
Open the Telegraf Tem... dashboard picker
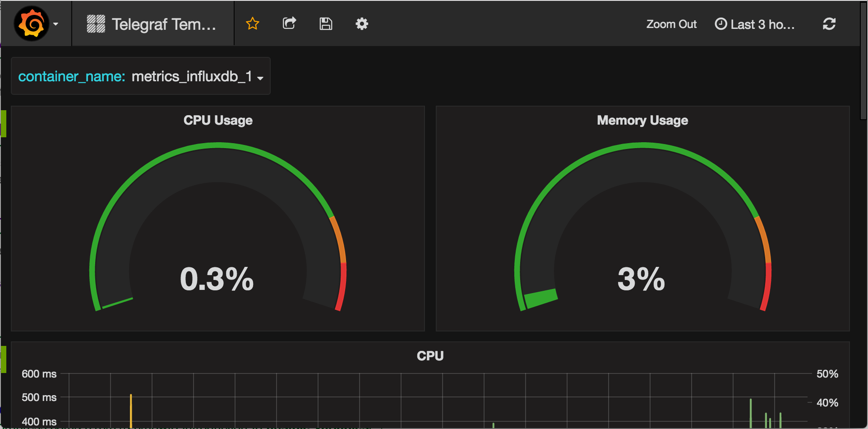153,24
